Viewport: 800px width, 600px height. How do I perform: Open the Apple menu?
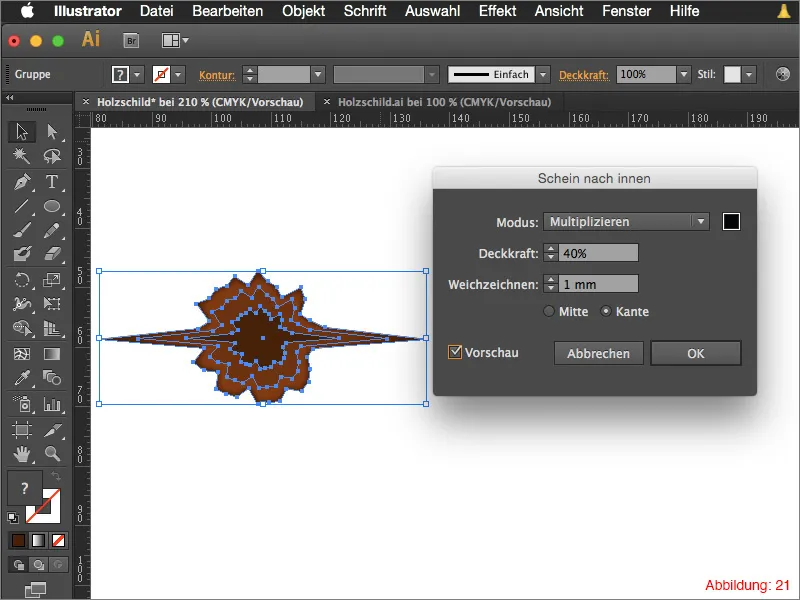[x=28, y=11]
